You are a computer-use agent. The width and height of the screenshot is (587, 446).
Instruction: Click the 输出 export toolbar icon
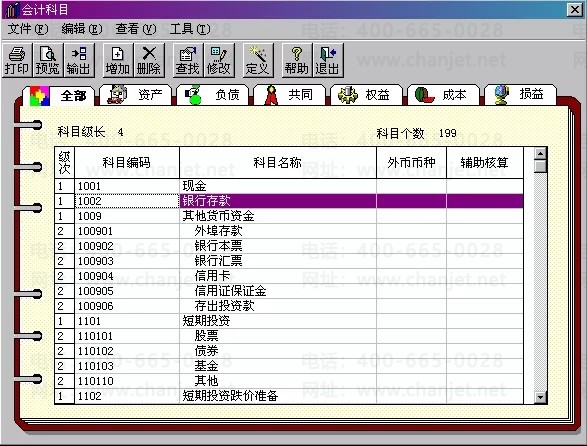pos(79,60)
